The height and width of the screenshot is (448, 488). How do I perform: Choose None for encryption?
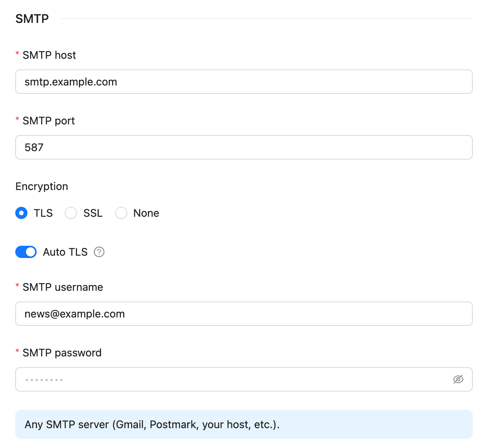click(x=121, y=213)
